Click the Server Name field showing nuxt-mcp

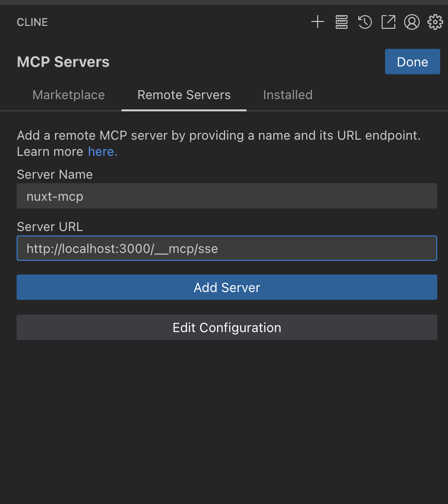(226, 195)
